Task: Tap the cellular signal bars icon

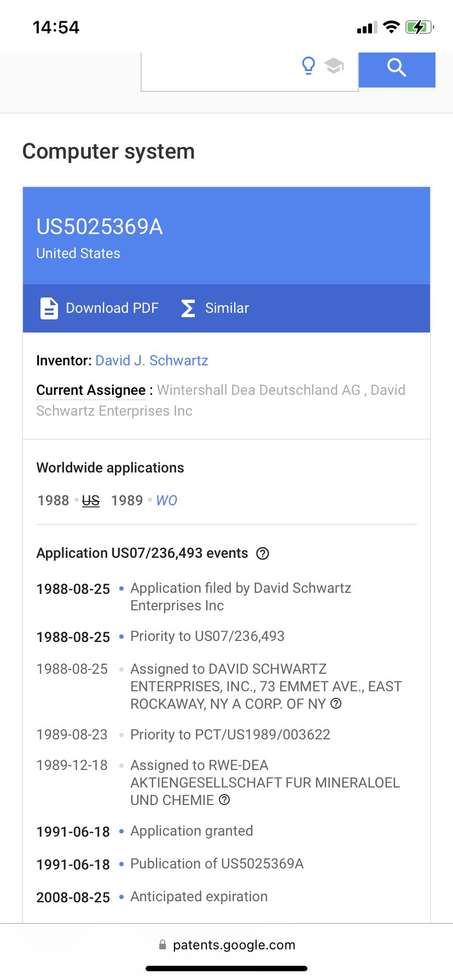Action: pos(367,27)
